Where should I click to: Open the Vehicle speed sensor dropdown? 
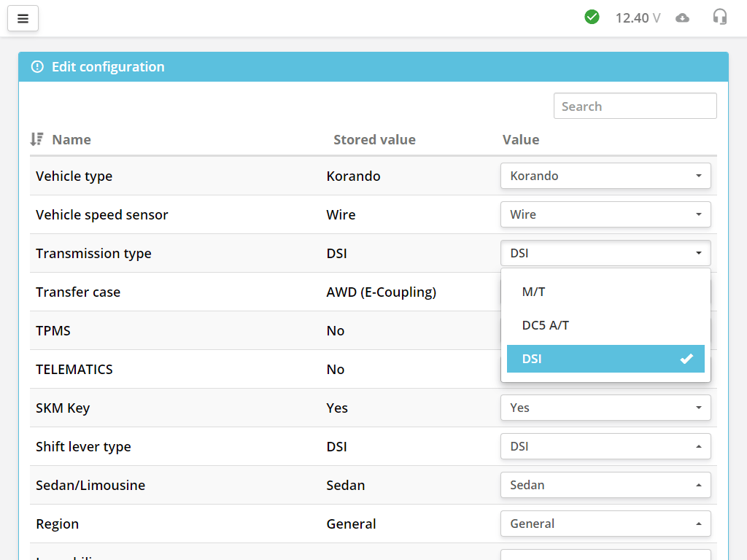coord(605,214)
